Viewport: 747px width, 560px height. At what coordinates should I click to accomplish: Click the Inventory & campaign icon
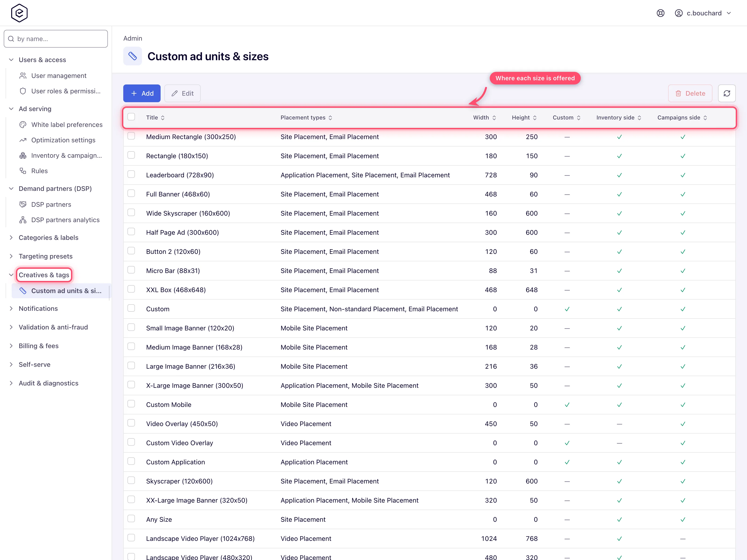pos(23,156)
